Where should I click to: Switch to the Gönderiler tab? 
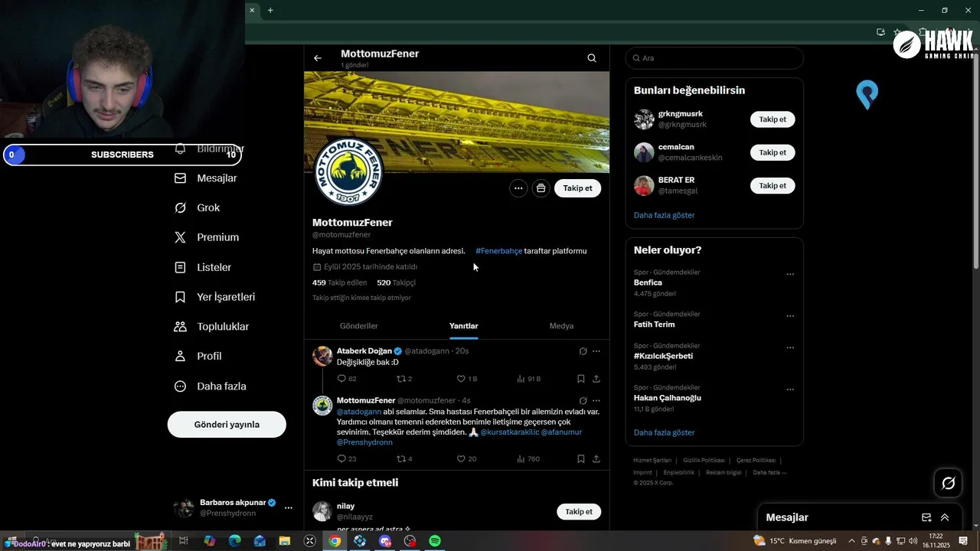(x=358, y=326)
